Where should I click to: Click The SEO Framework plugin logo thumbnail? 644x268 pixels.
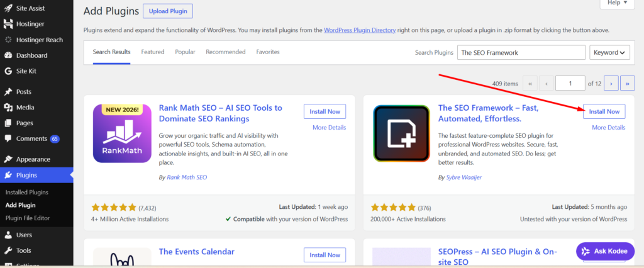pos(401,133)
